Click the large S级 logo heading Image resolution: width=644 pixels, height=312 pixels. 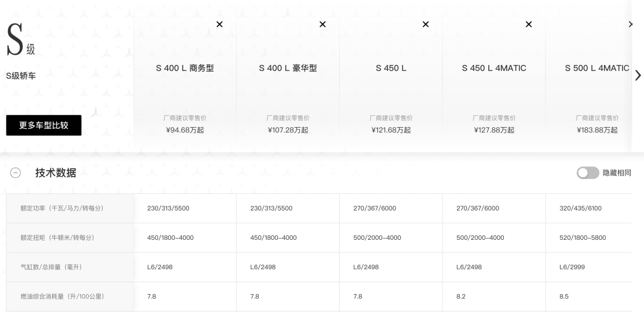pyautogui.click(x=20, y=40)
